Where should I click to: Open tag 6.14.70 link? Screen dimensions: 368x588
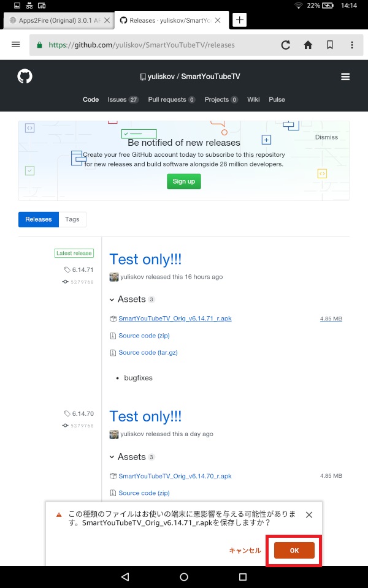[79, 413]
